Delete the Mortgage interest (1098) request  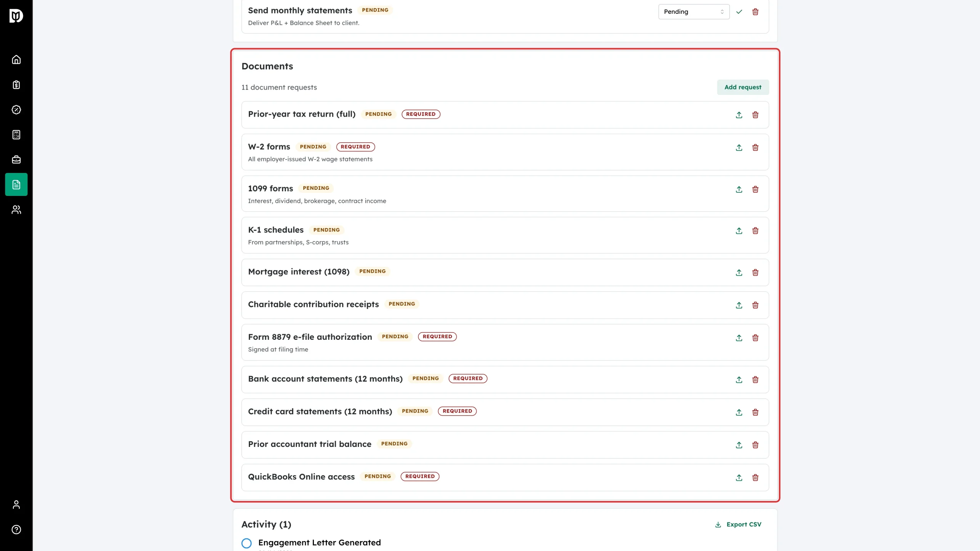click(x=755, y=272)
